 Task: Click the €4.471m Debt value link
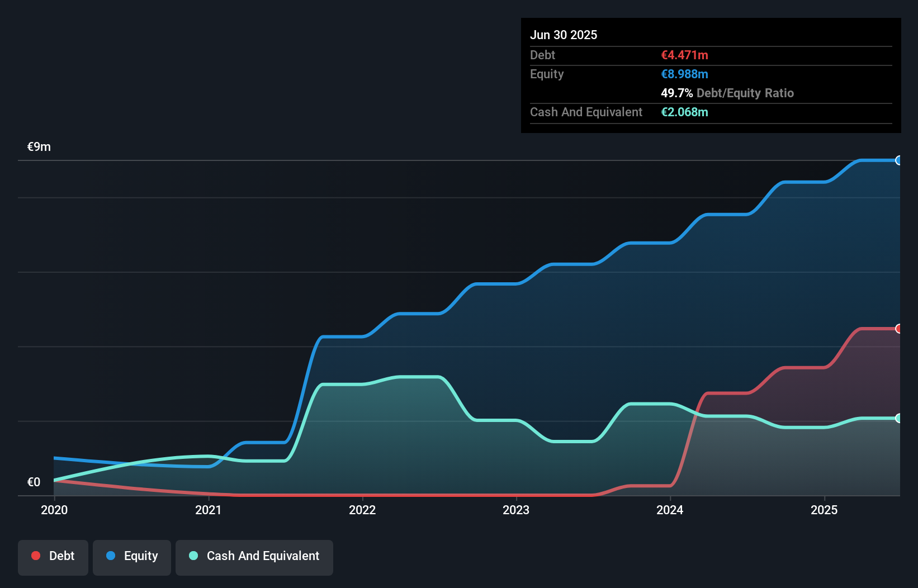pyautogui.click(x=684, y=55)
